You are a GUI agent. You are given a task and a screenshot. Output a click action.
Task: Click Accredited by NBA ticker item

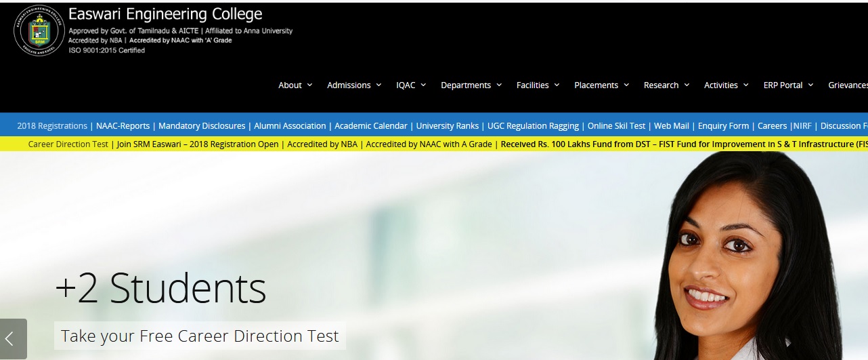pyautogui.click(x=322, y=144)
